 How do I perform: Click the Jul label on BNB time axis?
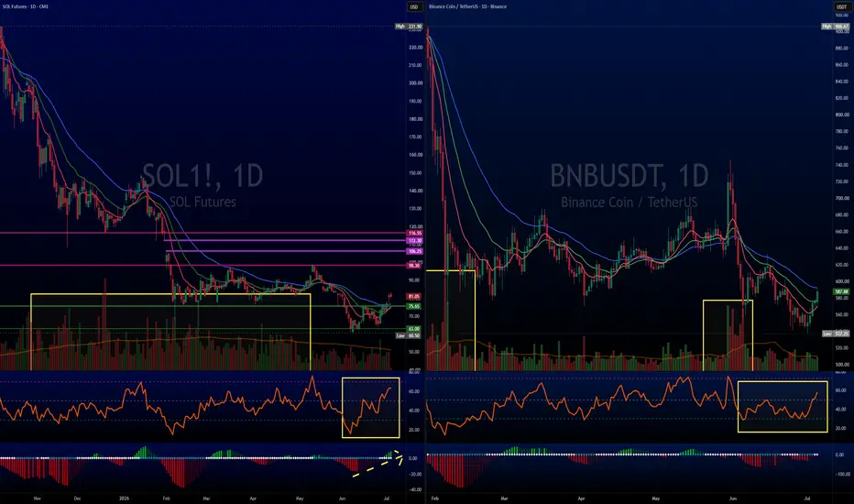point(805,499)
